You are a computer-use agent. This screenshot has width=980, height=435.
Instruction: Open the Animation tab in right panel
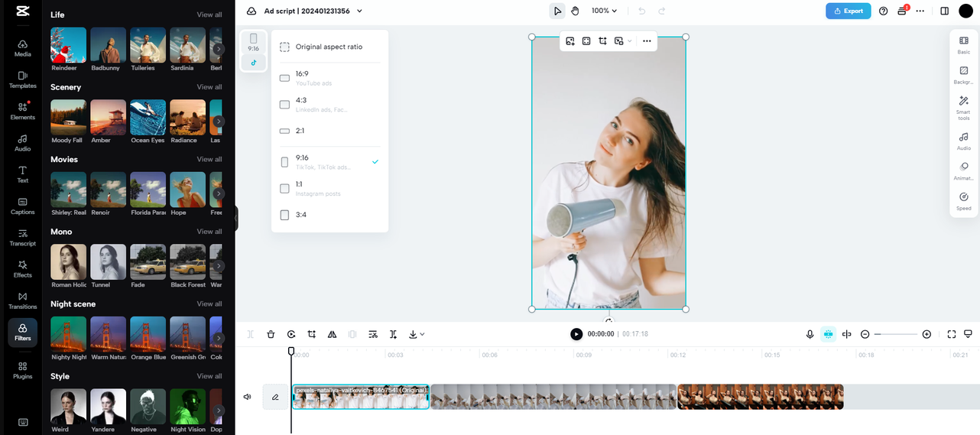(x=964, y=171)
